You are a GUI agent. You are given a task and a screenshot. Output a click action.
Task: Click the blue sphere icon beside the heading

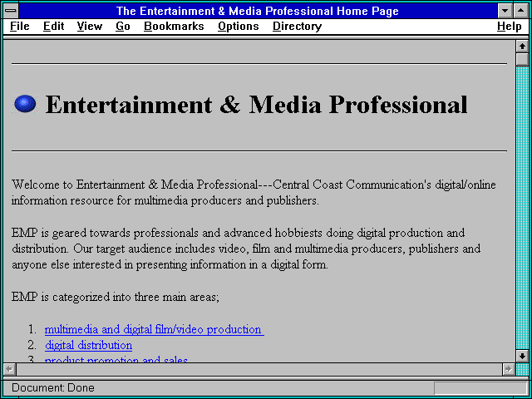(25, 104)
